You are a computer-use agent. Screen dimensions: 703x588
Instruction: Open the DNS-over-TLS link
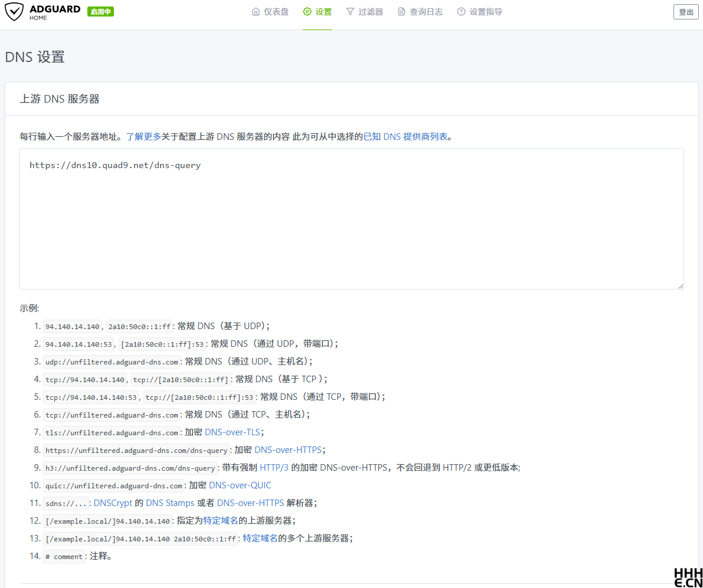[232, 432]
